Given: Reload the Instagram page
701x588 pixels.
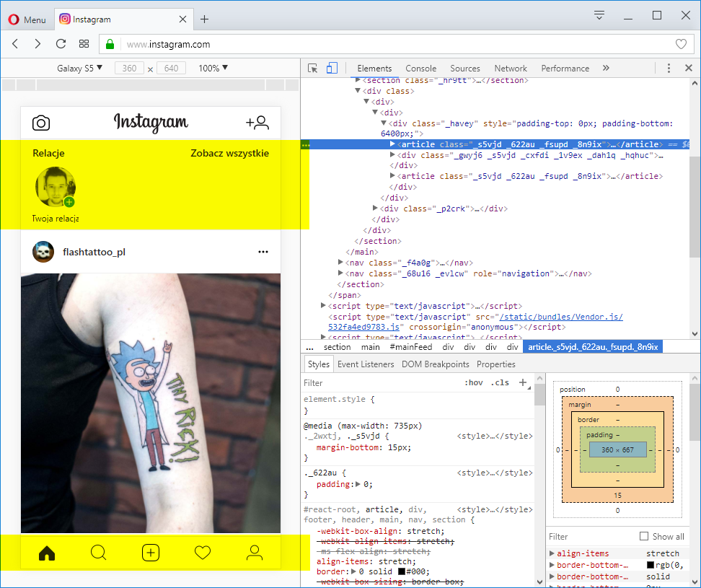Looking at the screenshot, I should point(61,44).
